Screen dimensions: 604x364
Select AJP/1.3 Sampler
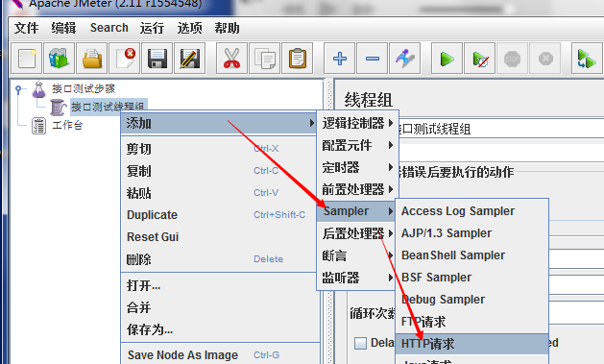point(471,233)
